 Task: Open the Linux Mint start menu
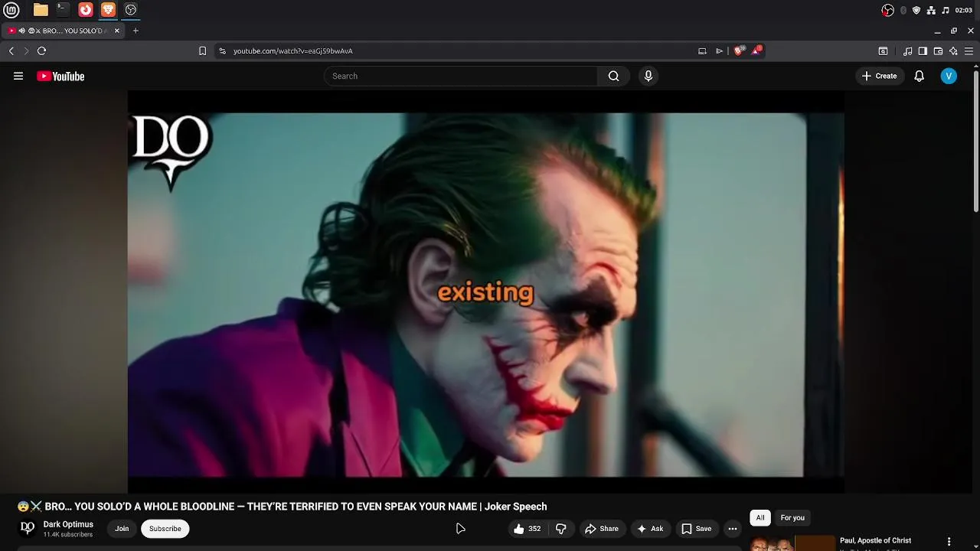click(x=11, y=10)
